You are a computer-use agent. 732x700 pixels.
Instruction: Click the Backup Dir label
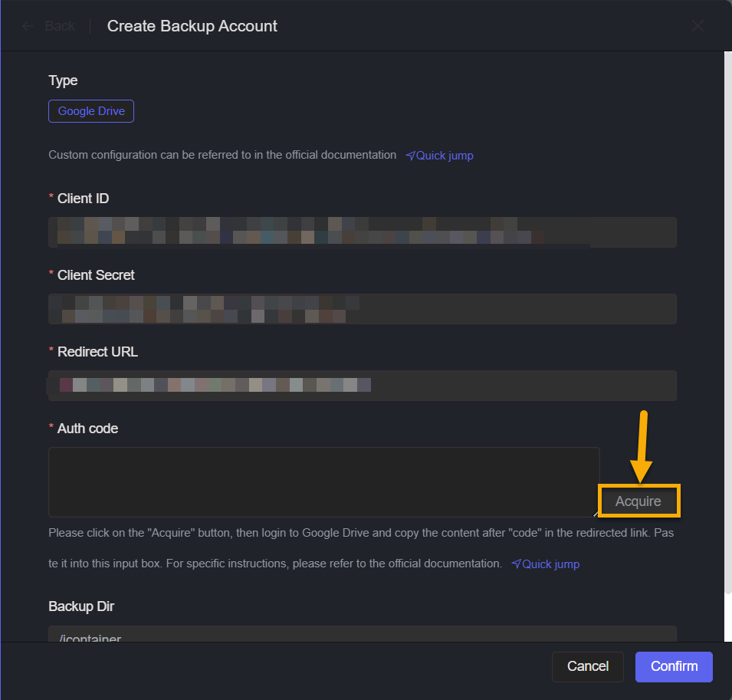[x=81, y=606]
